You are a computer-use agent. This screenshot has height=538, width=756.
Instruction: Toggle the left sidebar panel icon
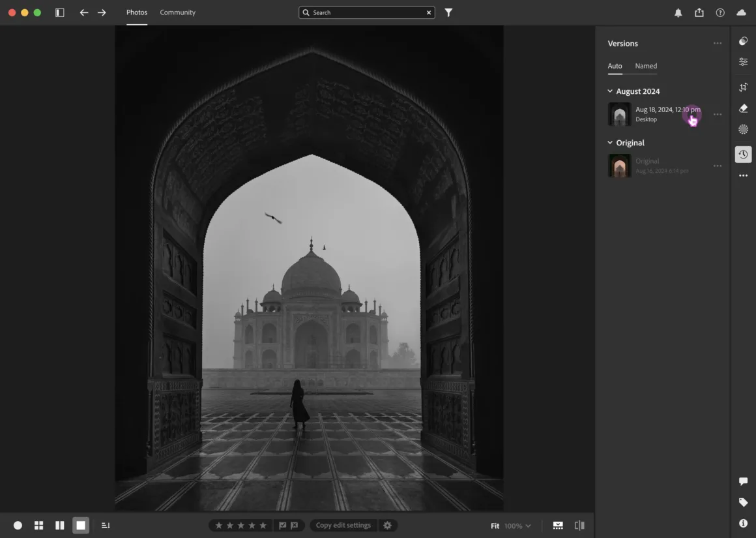[x=60, y=12]
